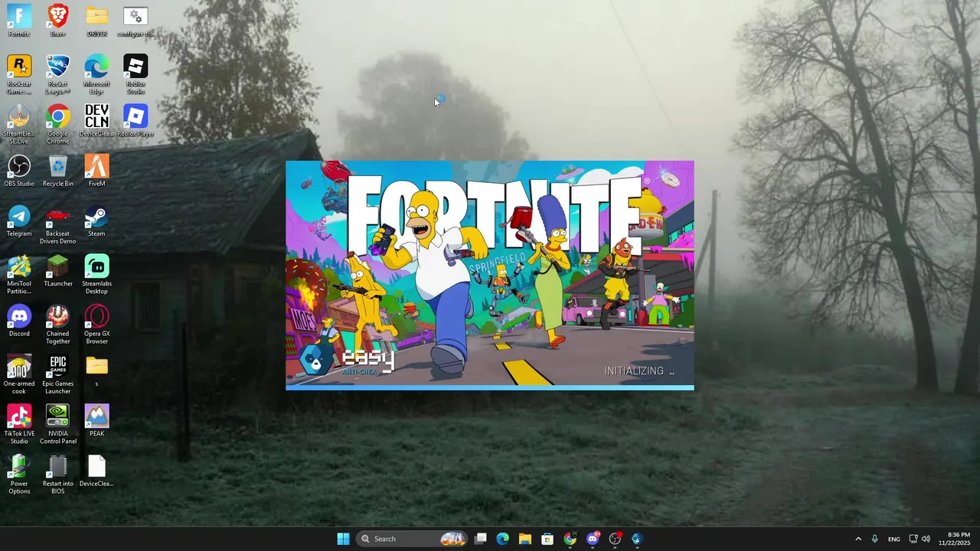Select the folder named s
980x551 pixels.
click(96, 370)
